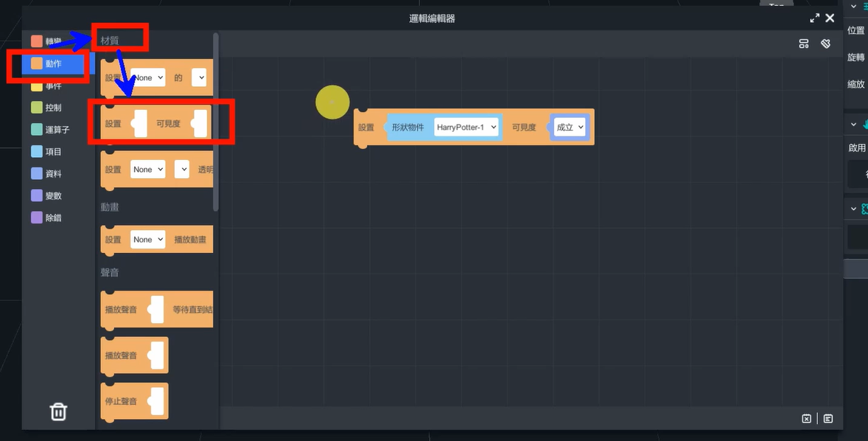Open the 資料 category
868x441 pixels.
[x=53, y=174]
